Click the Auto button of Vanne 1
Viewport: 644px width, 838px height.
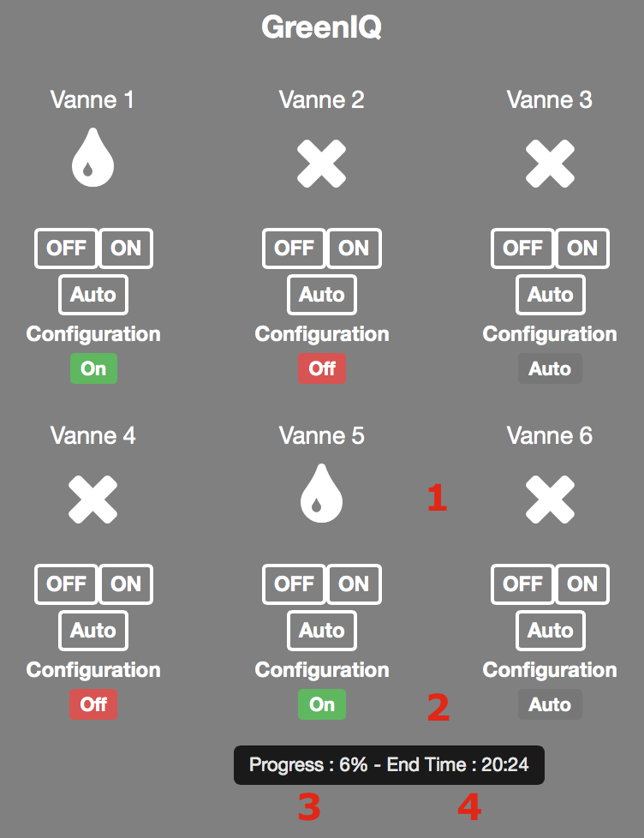pos(93,295)
